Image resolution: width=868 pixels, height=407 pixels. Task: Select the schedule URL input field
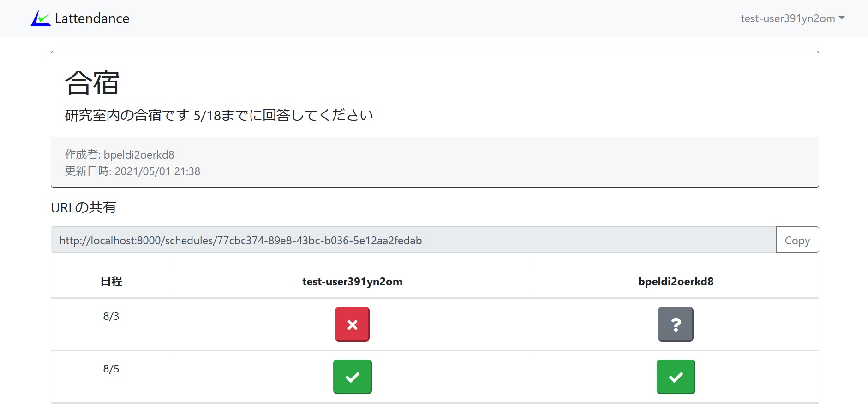[413, 240]
